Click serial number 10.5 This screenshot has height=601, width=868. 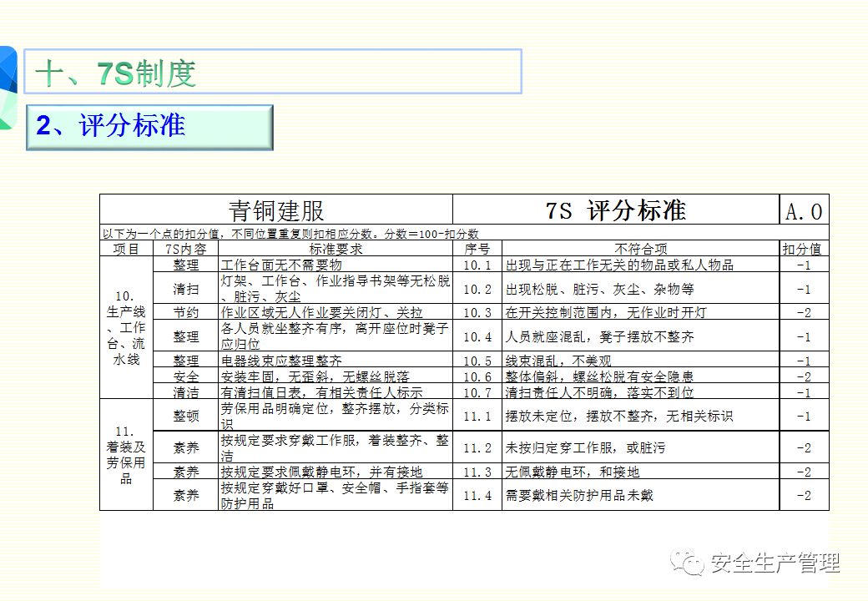477,361
